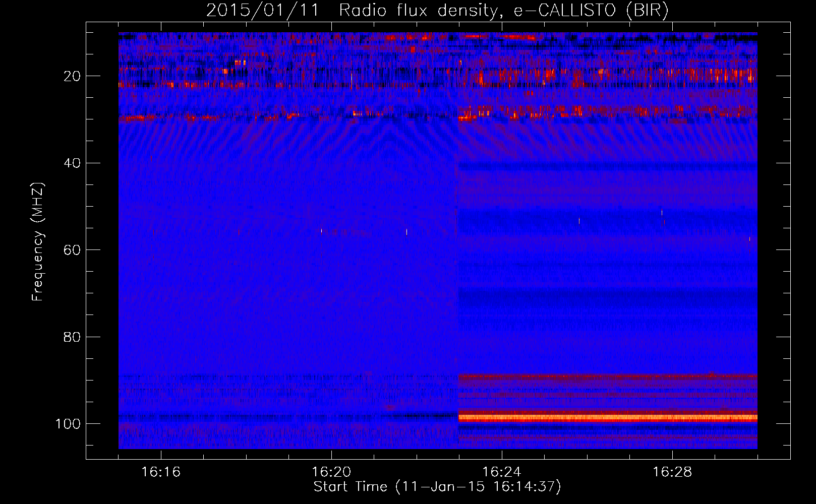Screen dimensions: 816x504
Task: Click the 16:24 time tick label
Action: click(x=502, y=472)
